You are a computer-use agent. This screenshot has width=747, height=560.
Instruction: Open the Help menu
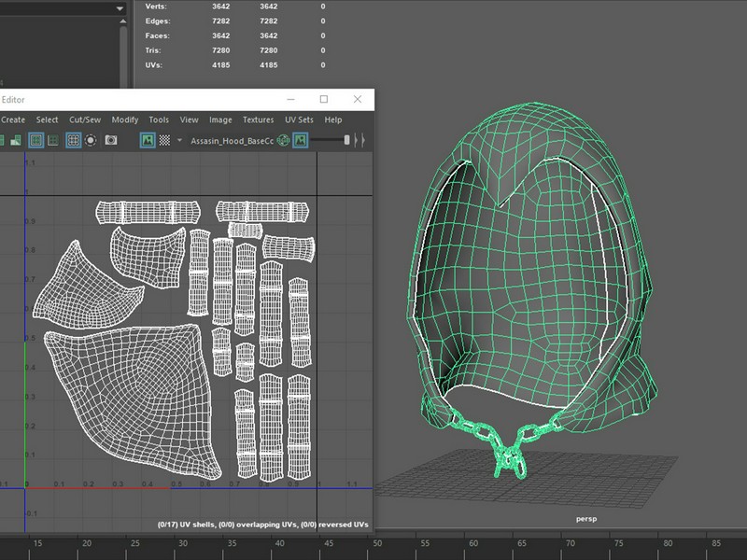(333, 120)
